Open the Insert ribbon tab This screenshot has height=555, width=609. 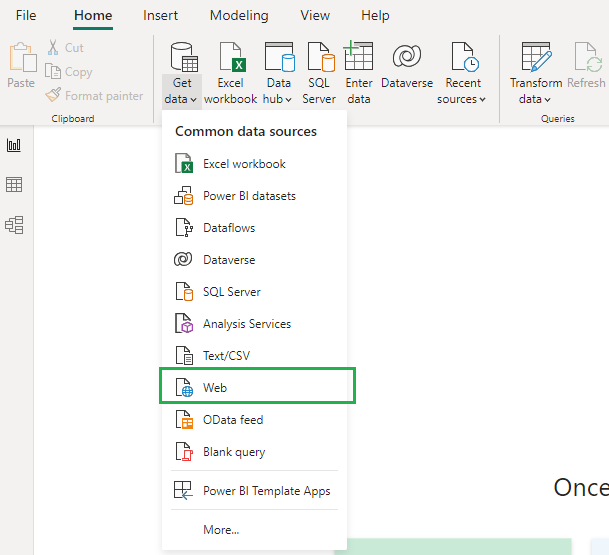160,16
